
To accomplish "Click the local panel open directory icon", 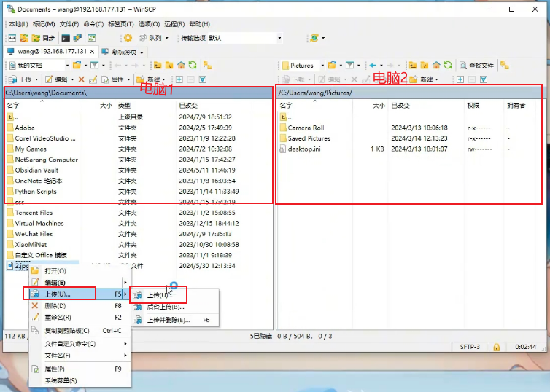I will [77, 66].
